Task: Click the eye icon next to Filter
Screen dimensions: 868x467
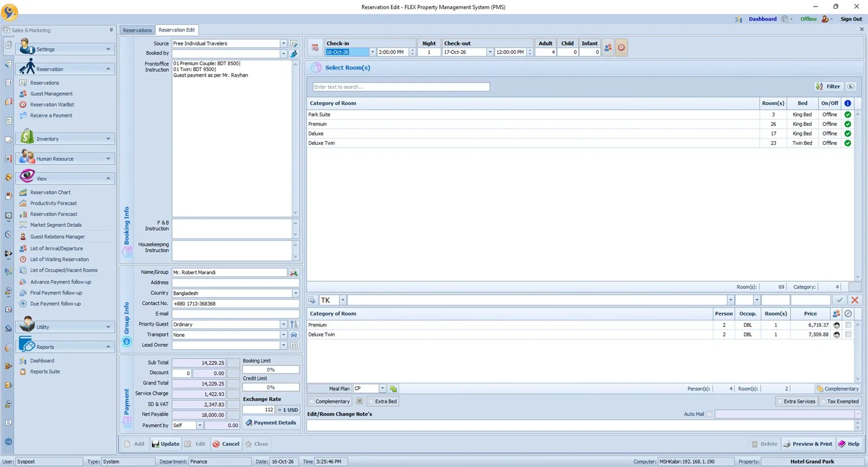Action: 851,86
